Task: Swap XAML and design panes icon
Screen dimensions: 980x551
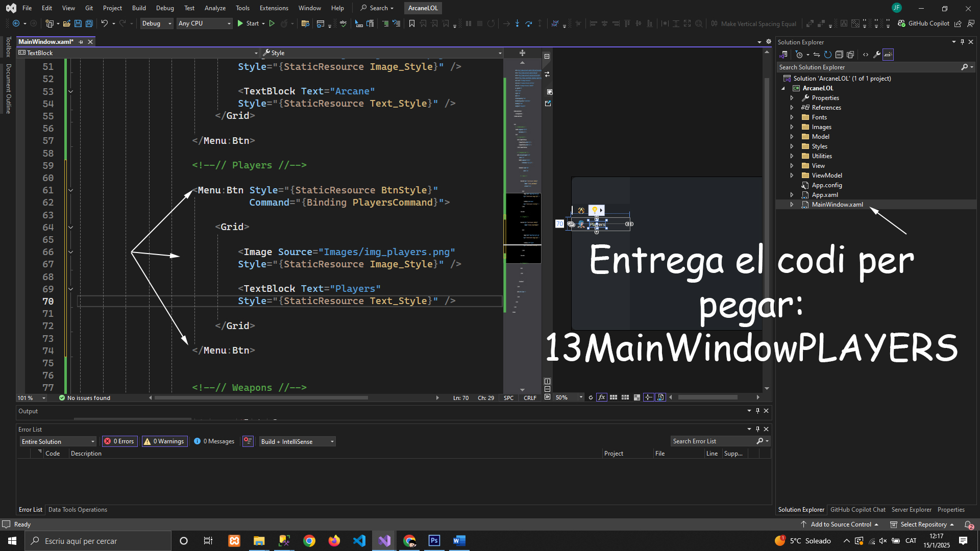Action: tap(547, 74)
